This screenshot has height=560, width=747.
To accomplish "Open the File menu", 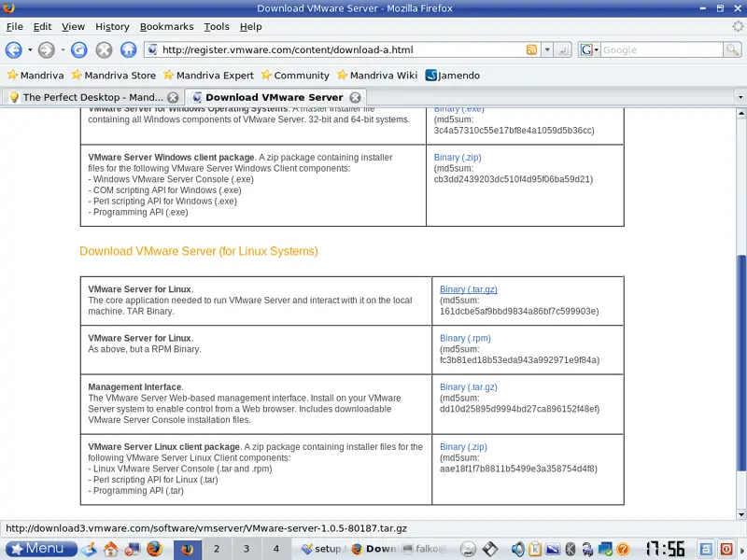I will click(x=15, y=27).
